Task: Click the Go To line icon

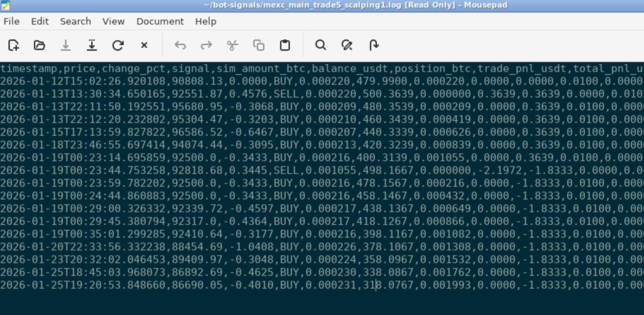Action: click(373, 45)
